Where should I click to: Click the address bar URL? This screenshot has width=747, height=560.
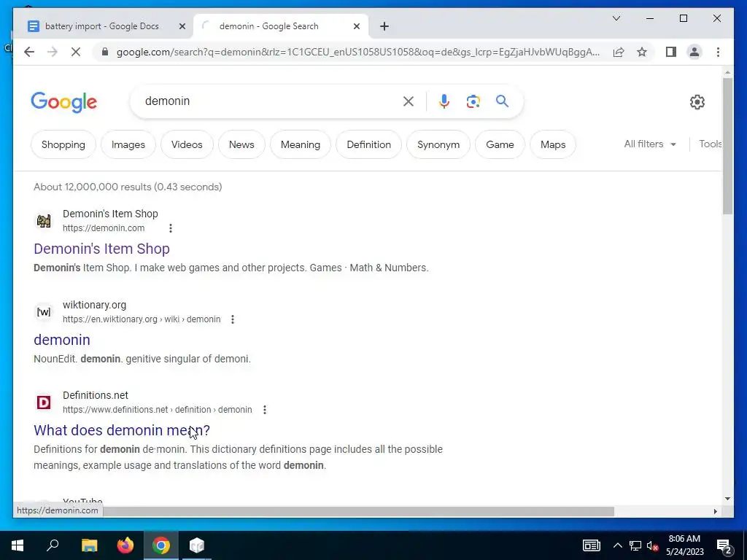tap(357, 52)
